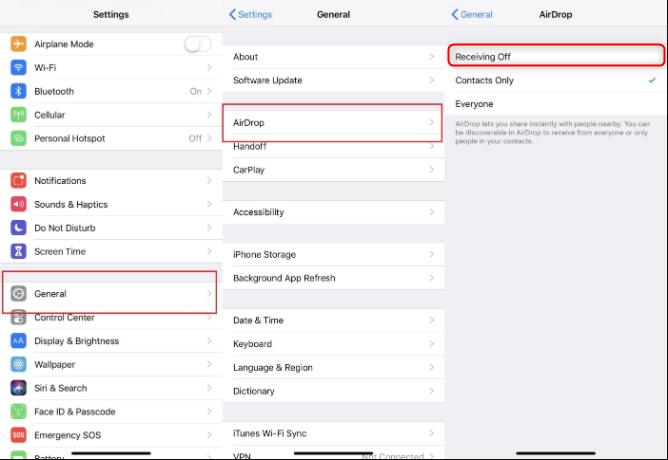Open the Accessibility menu item
The width and height of the screenshot is (668, 460).
(x=258, y=212)
